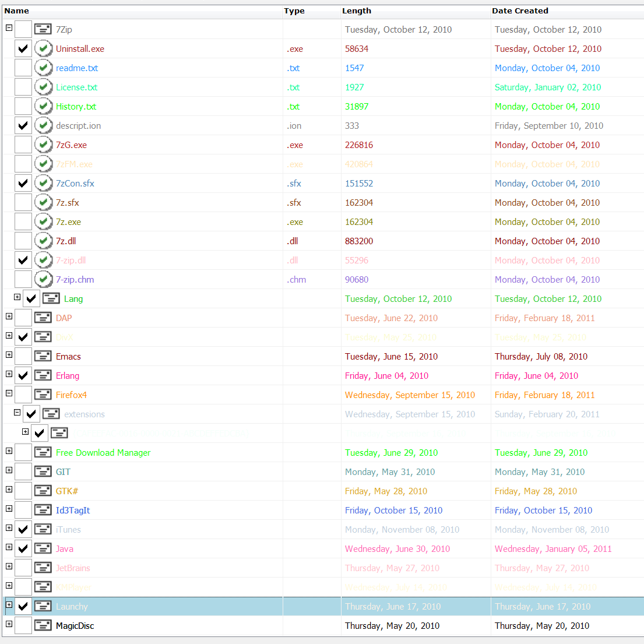The height and width of the screenshot is (644, 644).
Task: Select the 7-zip.chm file name
Action: coord(75,279)
